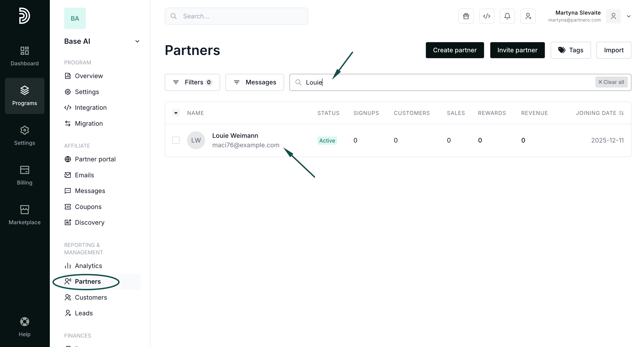Open notifications bell icon
644x347 pixels.
507,16
